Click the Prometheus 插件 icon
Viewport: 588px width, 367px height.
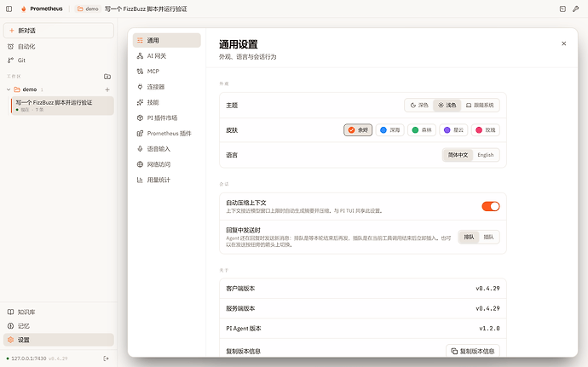click(140, 133)
